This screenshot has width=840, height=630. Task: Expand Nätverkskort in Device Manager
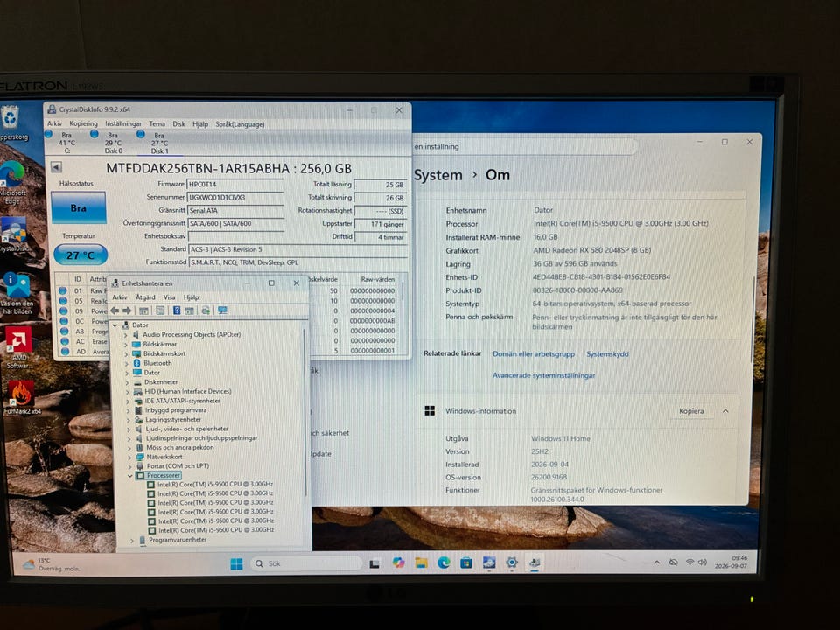[x=129, y=457]
